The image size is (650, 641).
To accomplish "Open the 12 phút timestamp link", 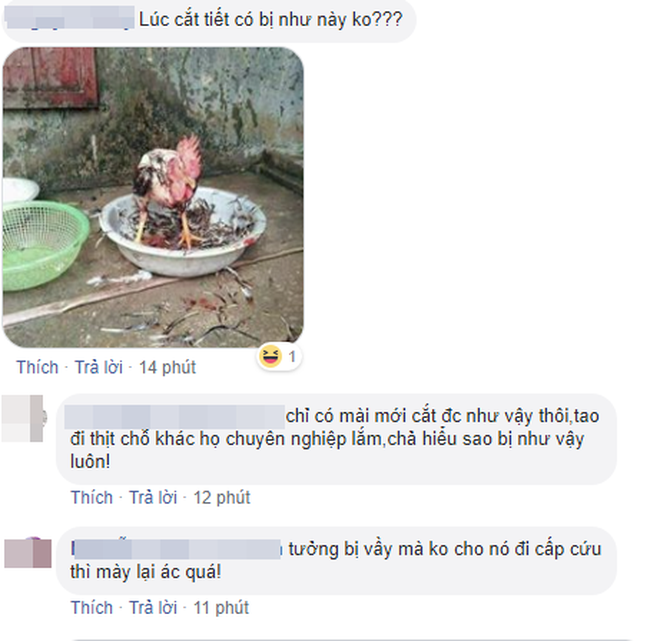I will [222, 498].
